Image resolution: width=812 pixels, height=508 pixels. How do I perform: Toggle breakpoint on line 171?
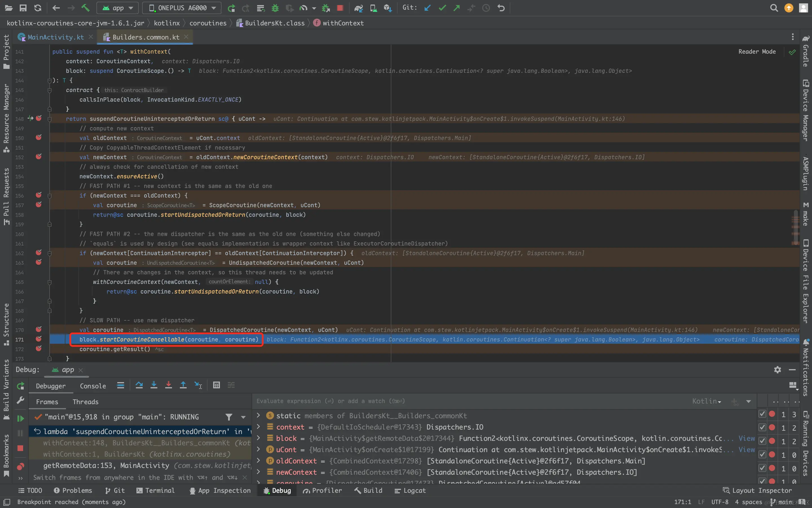click(39, 339)
